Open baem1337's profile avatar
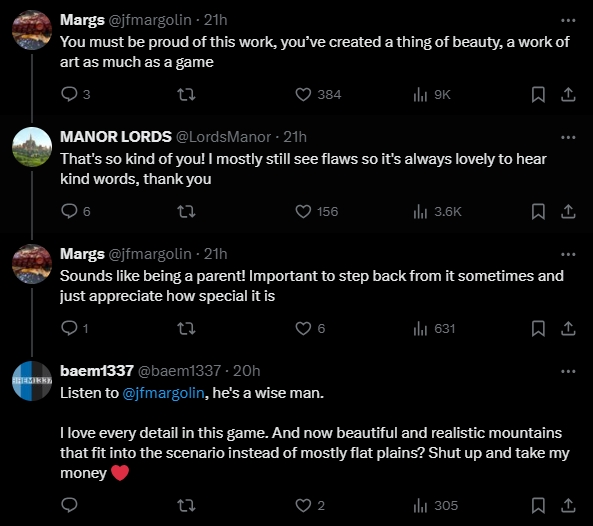Viewport: 593px width, 526px height. [32, 381]
